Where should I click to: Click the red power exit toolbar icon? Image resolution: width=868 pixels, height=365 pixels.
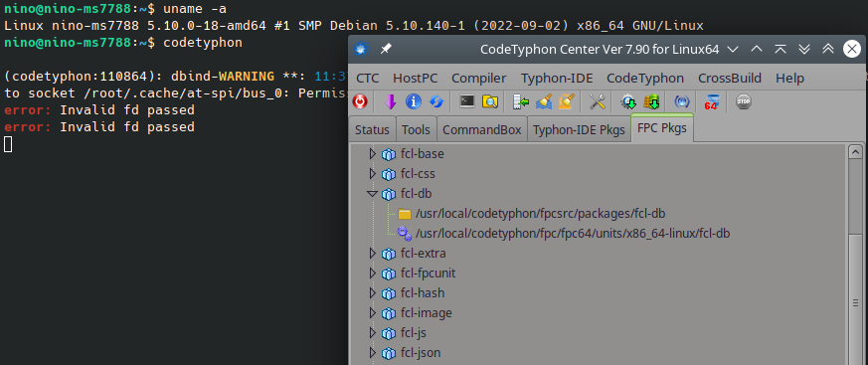point(360,101)
